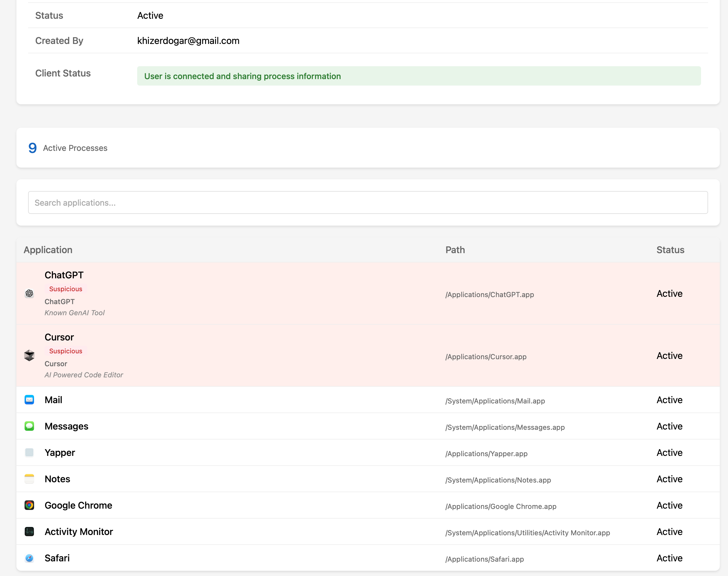Click the 9 Active Processes counter
Screen dimensions: 728x576
pos(68,148)
